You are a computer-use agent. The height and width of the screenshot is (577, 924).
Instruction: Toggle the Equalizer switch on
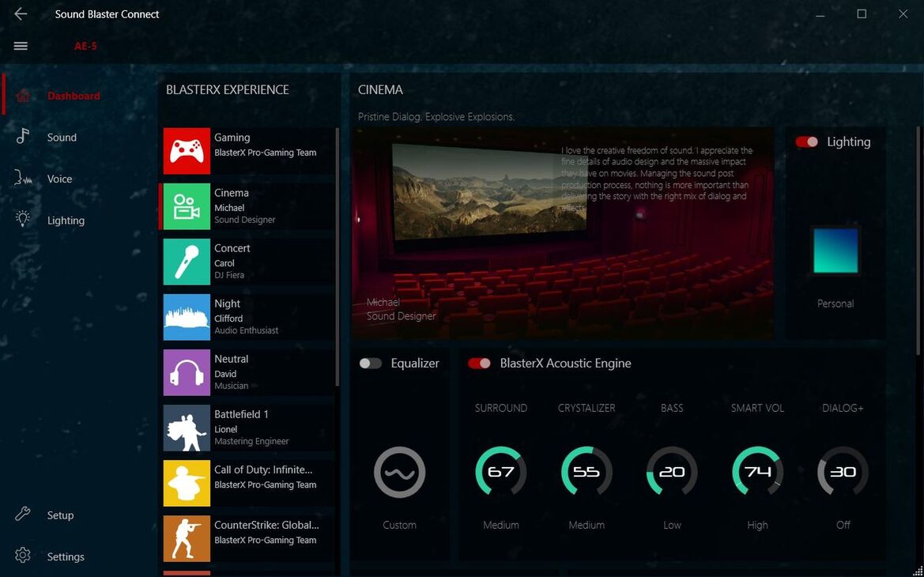[371, 363]
